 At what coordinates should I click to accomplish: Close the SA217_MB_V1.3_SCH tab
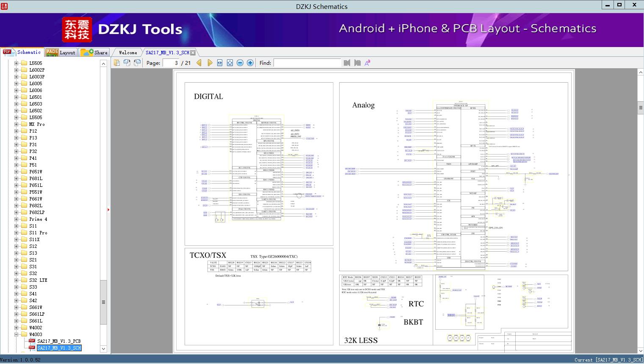[x=193, y=53]
